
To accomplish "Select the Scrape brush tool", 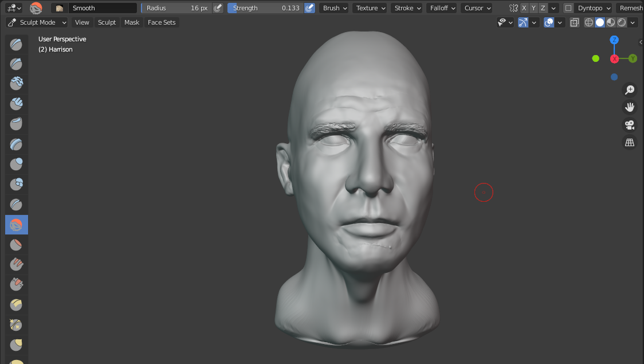I will (17, 285).
